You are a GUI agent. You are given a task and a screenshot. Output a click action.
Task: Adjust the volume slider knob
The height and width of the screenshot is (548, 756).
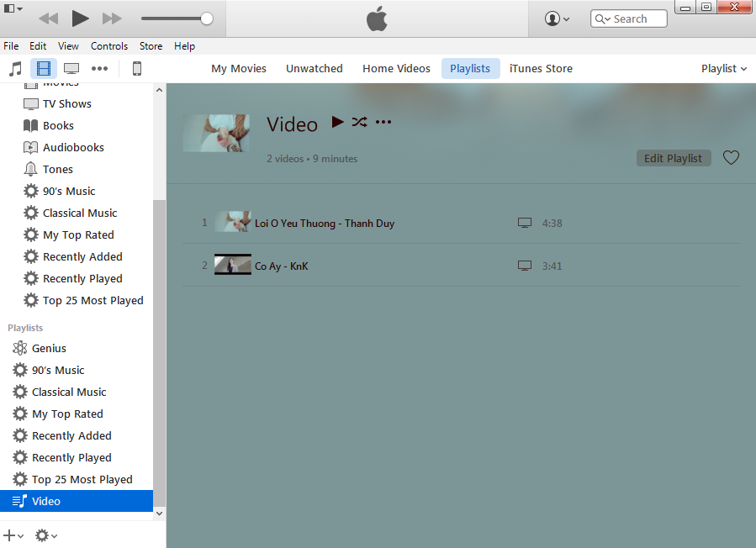tap(207, 18)
